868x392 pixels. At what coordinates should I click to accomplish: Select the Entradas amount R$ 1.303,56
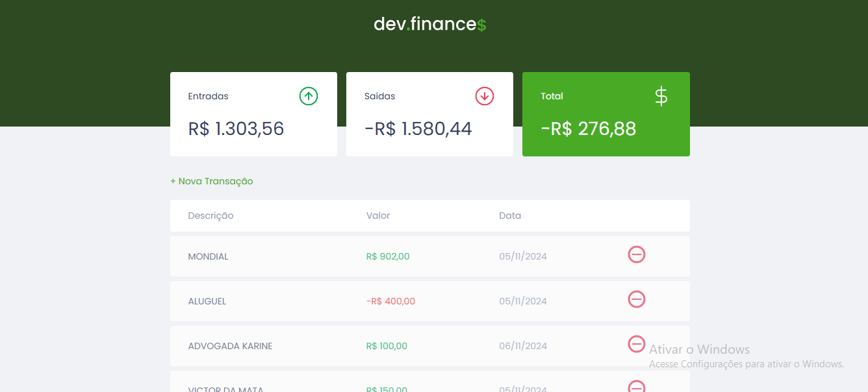pos(236,129)
